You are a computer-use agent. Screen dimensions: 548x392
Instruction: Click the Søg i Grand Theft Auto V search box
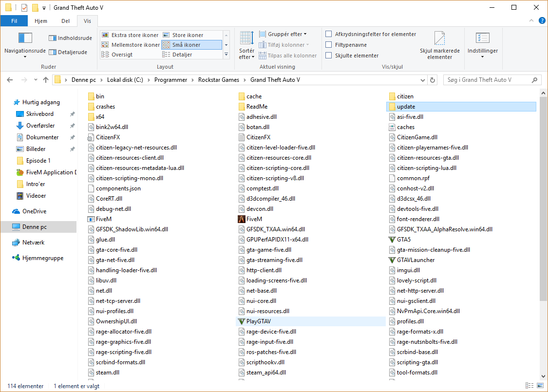(x=492, y=80)
